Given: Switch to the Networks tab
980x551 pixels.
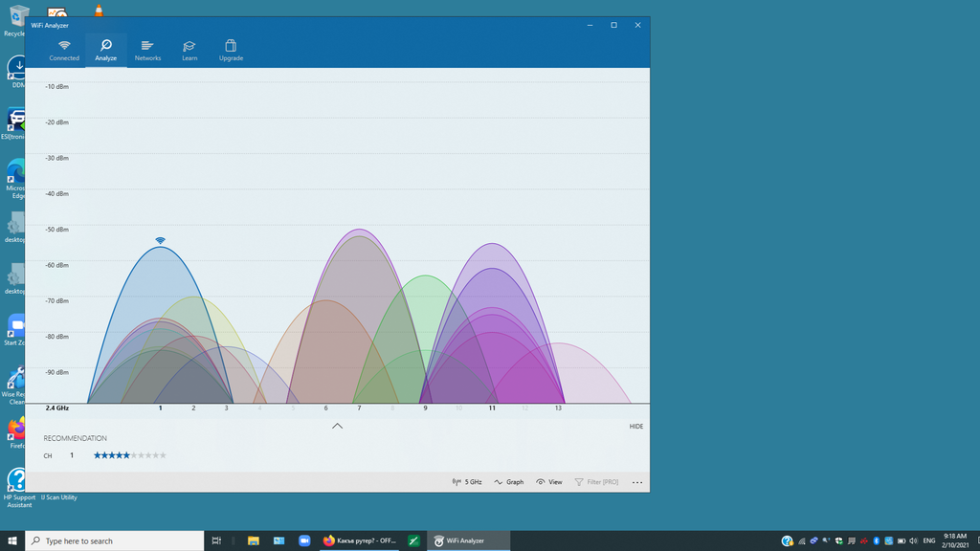Looking at the screenshot, I should [x=147, y=50].
